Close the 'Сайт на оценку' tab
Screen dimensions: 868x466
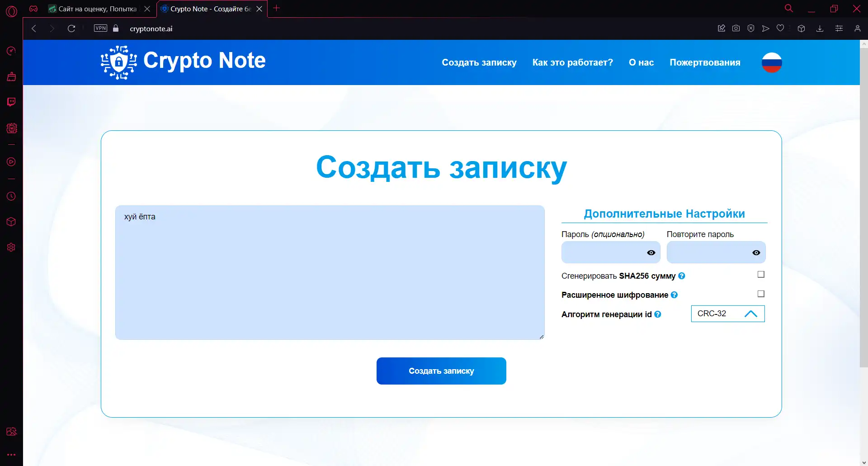(x=147, y=9)
